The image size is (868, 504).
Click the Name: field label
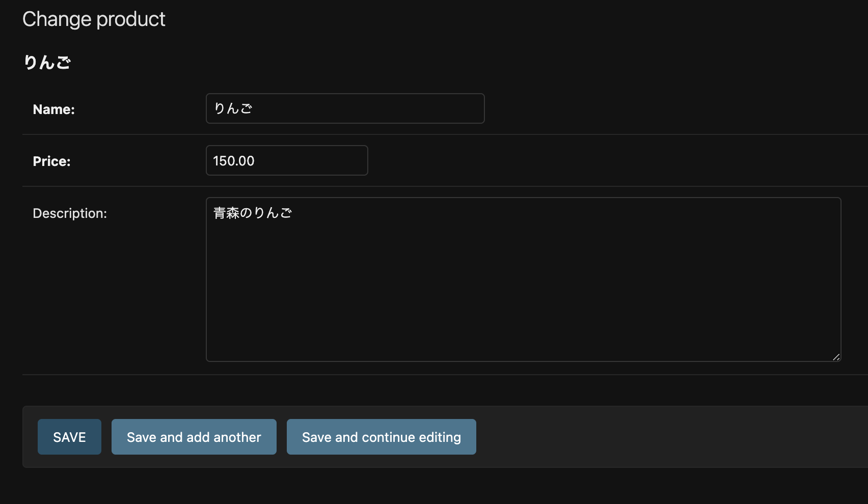[x=54, y=109]
